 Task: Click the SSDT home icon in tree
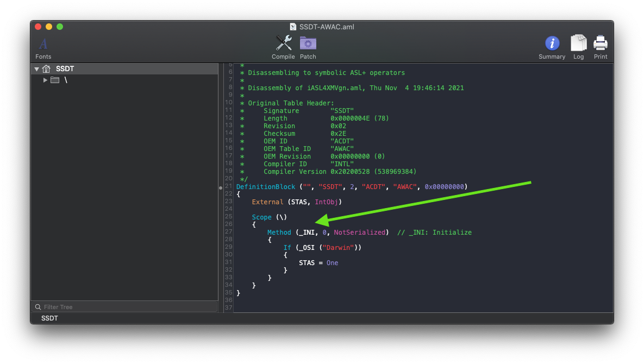[46, 69]
